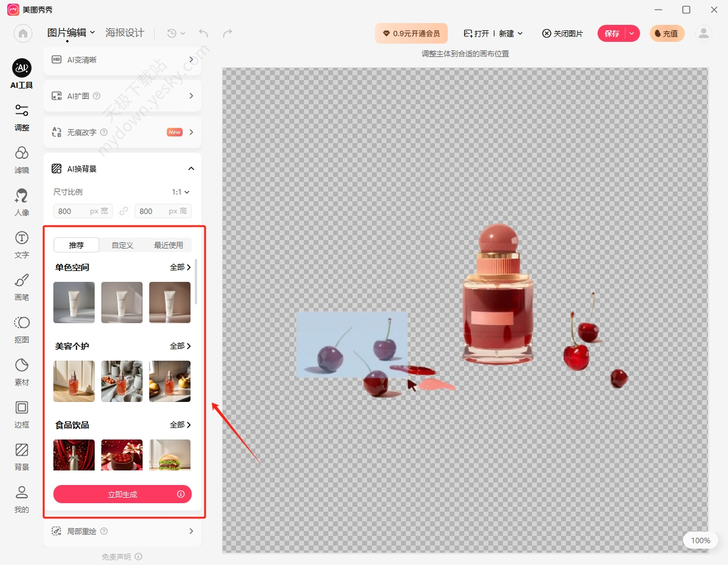Go to the home icon
The image size is (728, 565).
click(23, 33)
